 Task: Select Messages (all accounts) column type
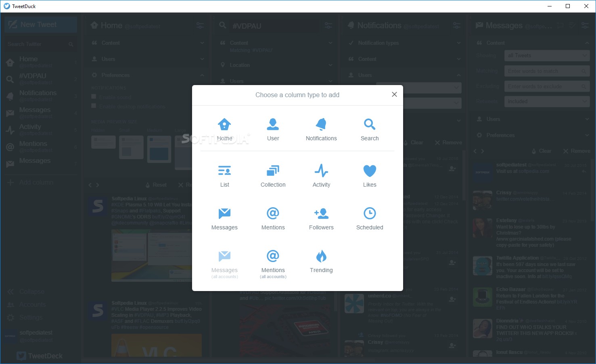click(224, 264)
